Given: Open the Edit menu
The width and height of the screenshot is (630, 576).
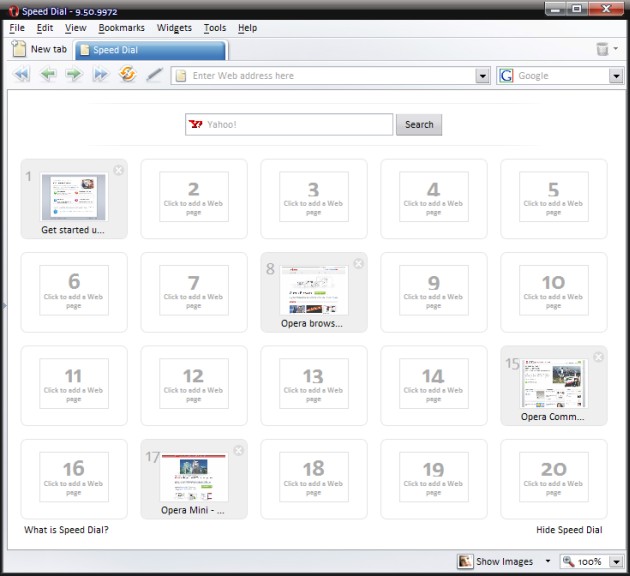Looking at the screenshot, I should (x=45, y=28).
